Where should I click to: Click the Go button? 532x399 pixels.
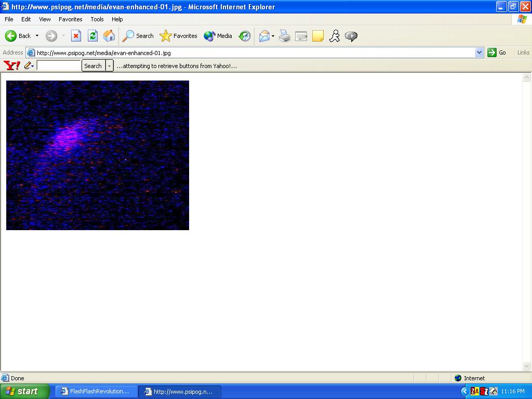497,52
